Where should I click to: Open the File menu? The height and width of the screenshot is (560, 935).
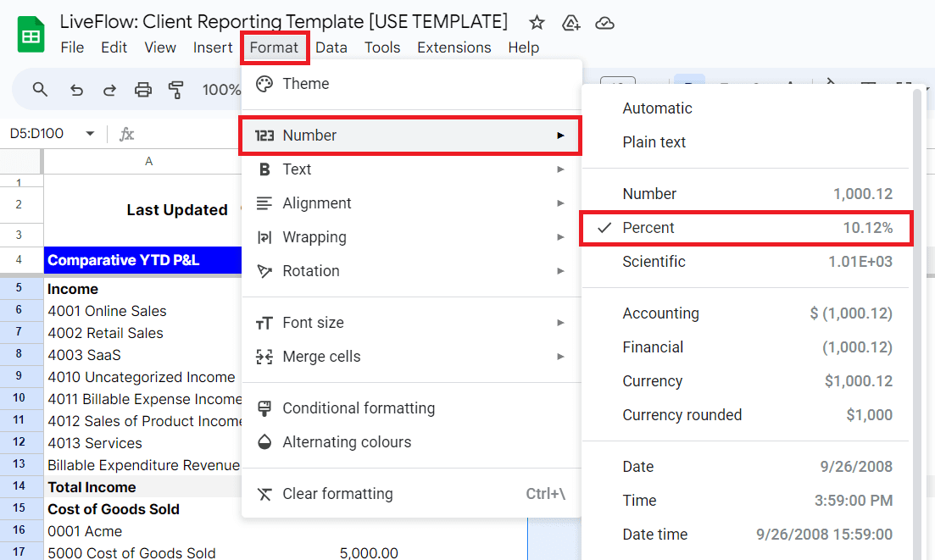tap(72, 47)
